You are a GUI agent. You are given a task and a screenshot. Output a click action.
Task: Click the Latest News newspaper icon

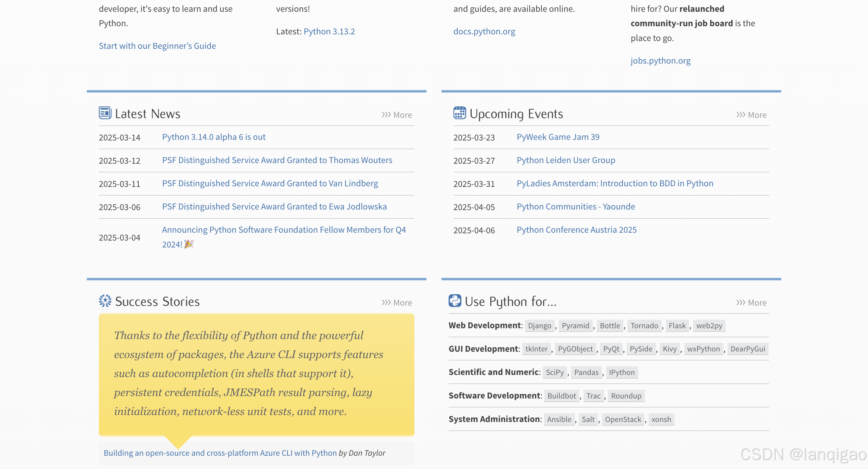[x=105, y=113]
